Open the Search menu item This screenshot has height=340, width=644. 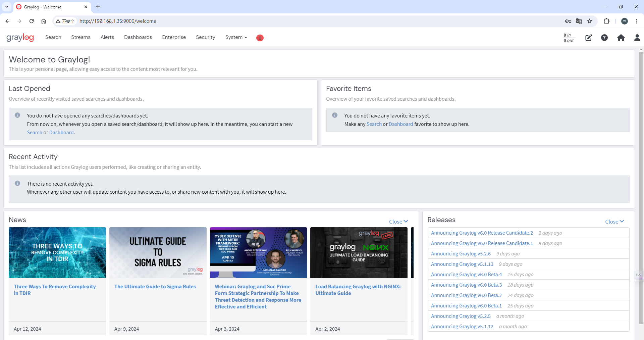click(x=53, y=37)
